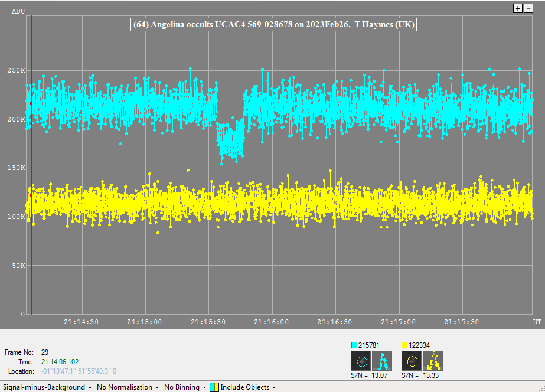
Task: Click the plus zoom-in button on the chart
Action: click(518, 8)
